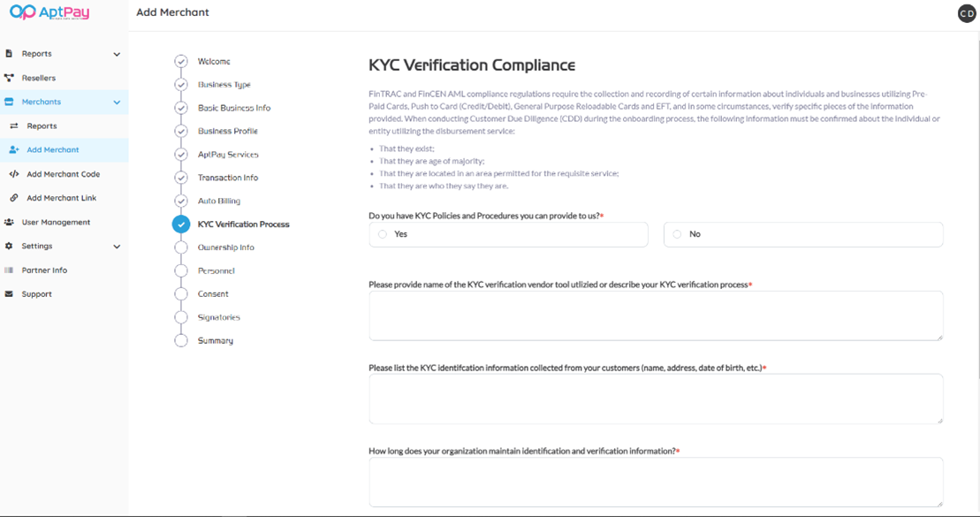Open Partner Info in the sidebar

click(x=44, y=270)
